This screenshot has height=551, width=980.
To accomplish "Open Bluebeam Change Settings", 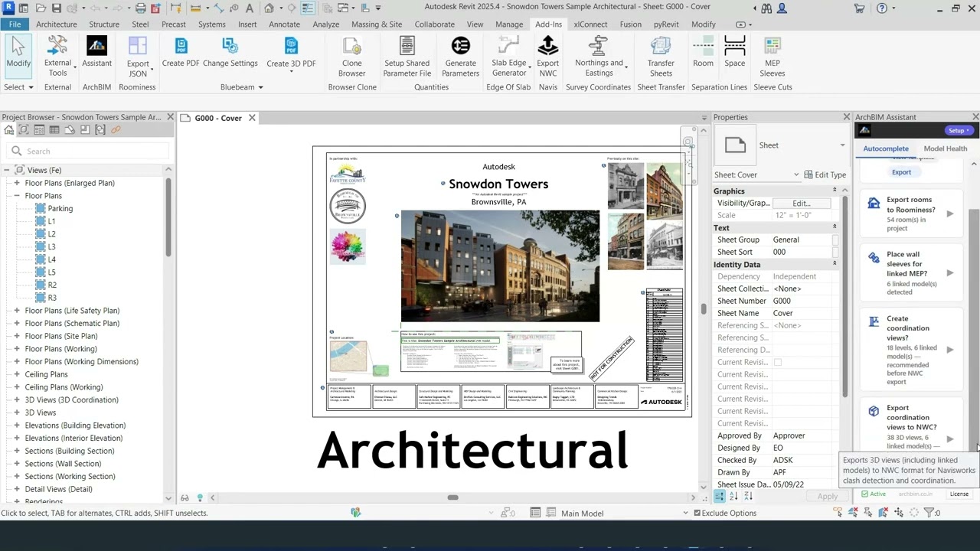I will coord(230,52).
